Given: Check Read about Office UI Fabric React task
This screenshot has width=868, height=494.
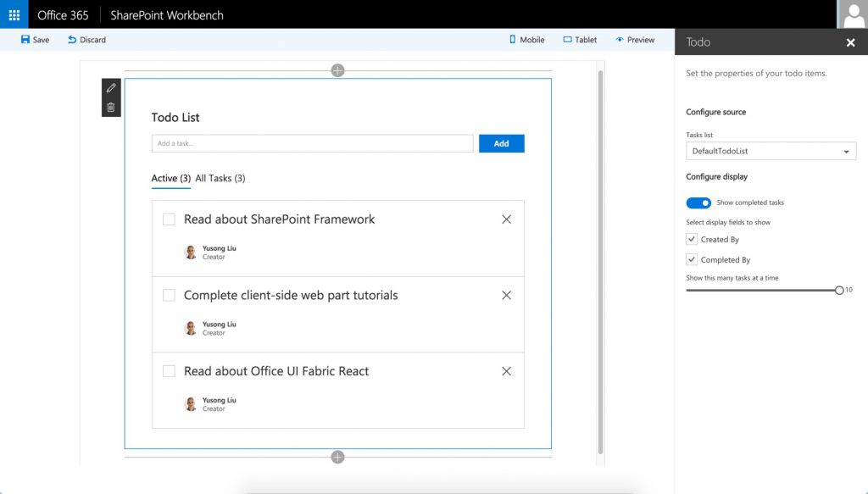Looking at the screenshot, I should pos(169,371).
